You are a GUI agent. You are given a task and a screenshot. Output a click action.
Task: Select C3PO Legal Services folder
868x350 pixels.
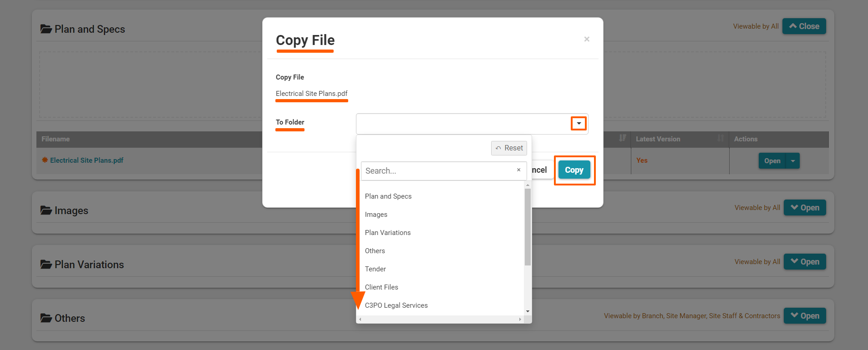(396, 305)
